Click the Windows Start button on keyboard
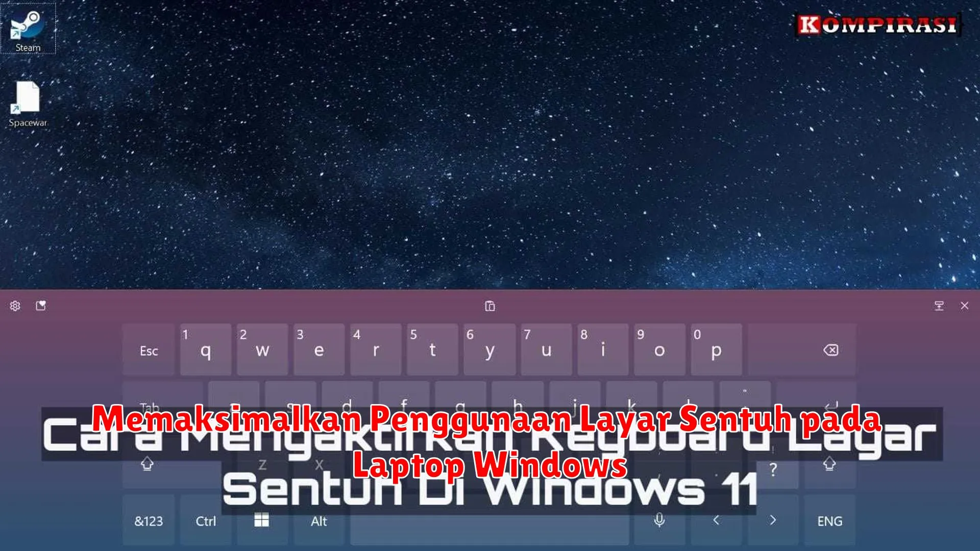980x551 pixels. click(x=262, y=520)
